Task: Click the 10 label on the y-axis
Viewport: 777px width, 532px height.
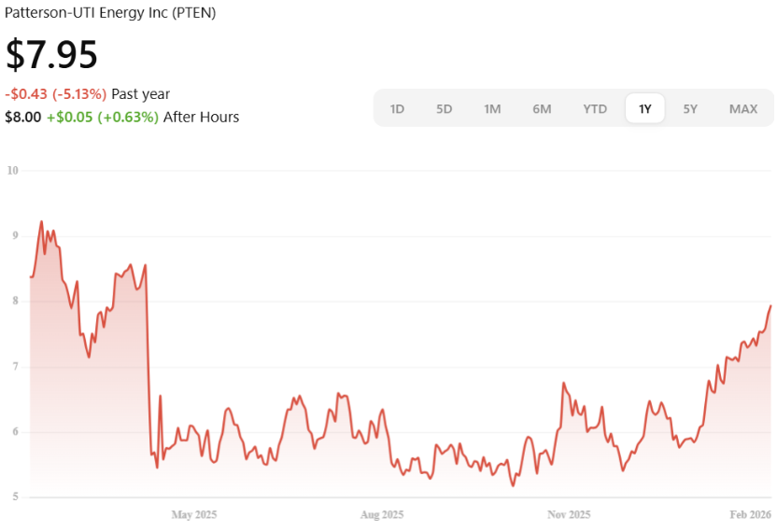Action: pyautogui.click(x=13, y=171)
